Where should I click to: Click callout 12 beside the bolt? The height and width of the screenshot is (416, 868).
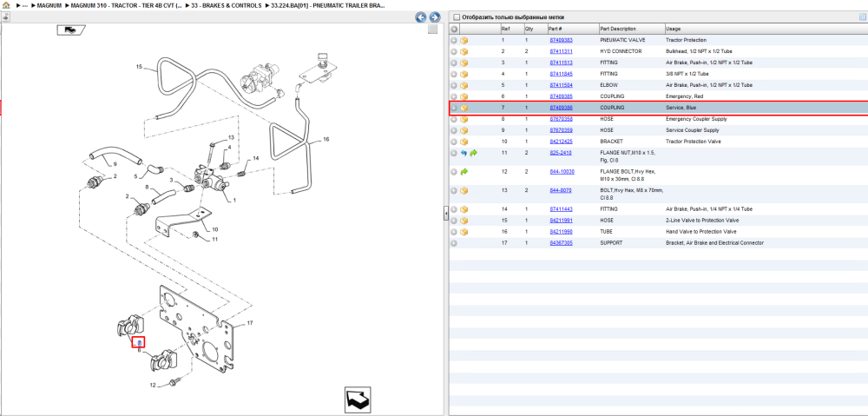click(x=153, y=385)
